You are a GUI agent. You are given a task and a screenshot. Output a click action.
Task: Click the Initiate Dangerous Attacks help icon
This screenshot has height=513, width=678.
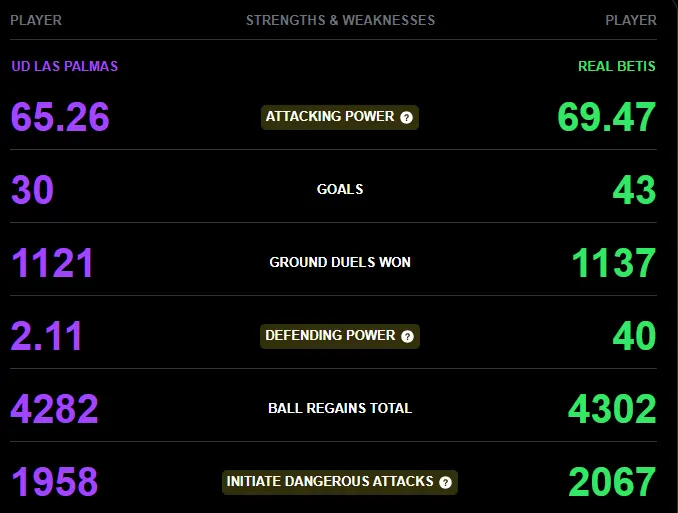pos(445,482)
